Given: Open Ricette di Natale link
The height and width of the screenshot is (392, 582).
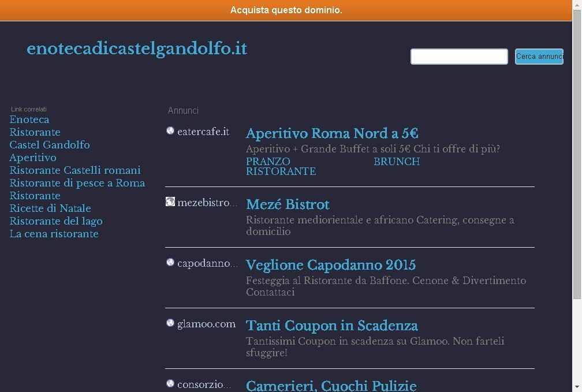Looking at the screenshot, I should click(x=50, y=208).
